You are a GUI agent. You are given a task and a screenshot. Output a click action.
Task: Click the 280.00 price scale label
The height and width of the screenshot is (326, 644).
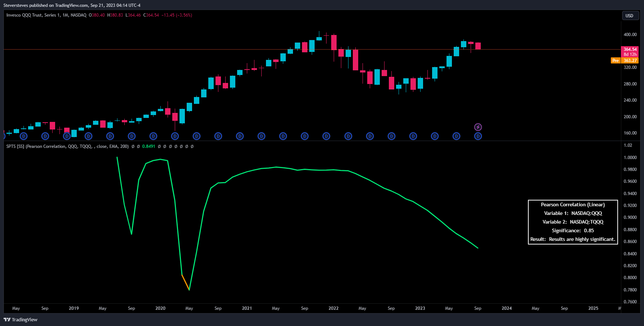coord(630,84)
